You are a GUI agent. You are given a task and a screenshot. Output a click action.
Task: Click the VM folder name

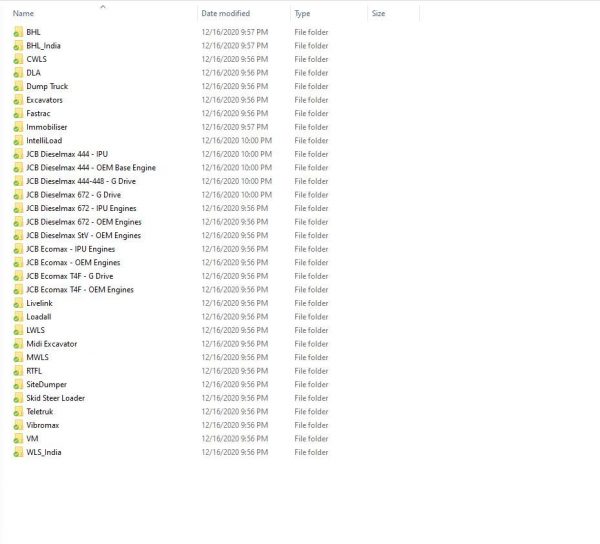coord(32,439)
